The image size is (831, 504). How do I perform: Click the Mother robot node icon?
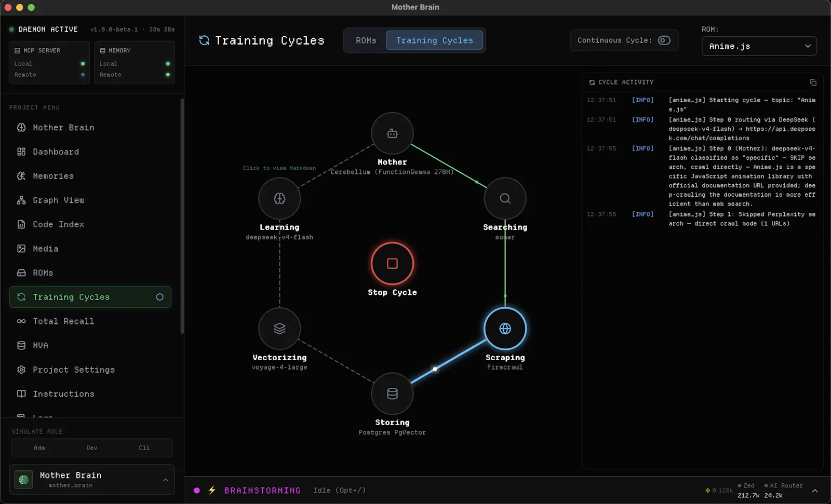(x=392, y=133)
